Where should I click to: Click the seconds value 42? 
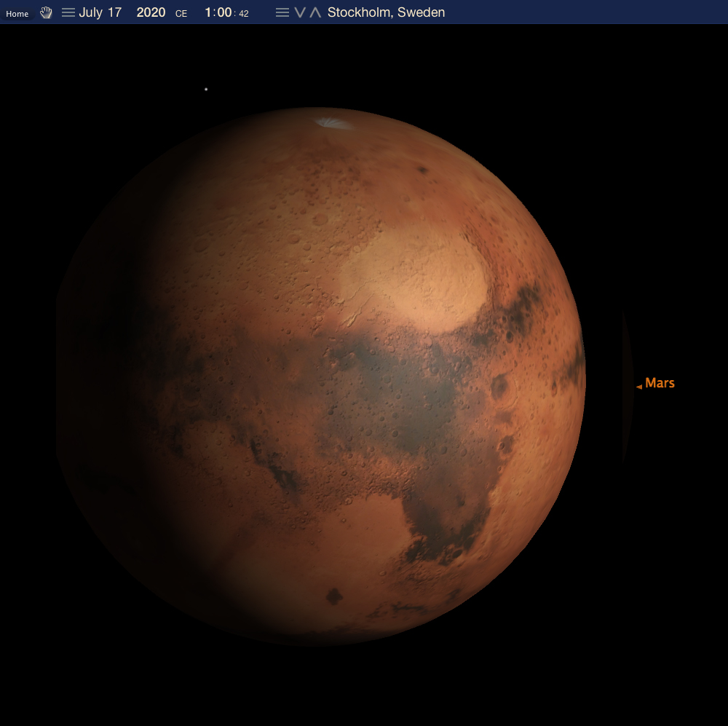pos(243,13)
